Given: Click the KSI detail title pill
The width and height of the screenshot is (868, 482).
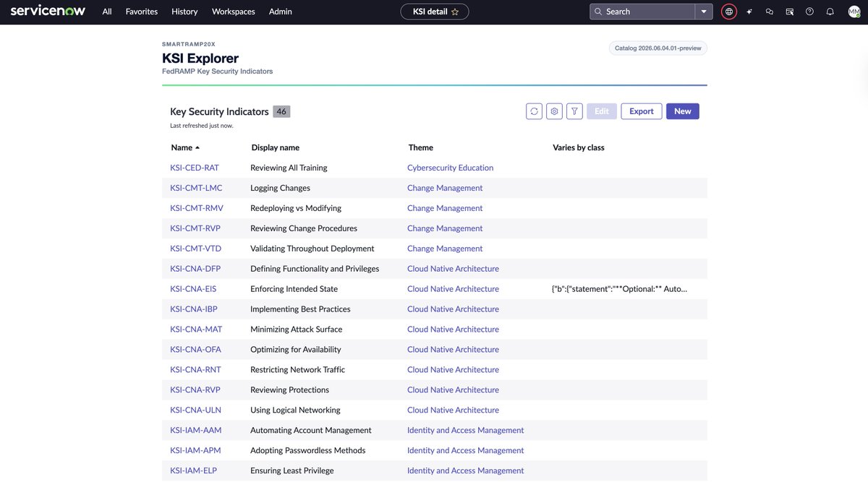Looking at the screenshot, I should point(435,12).
